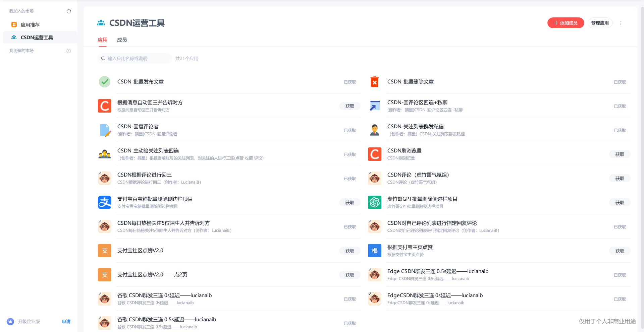The height and width of the screenshot is (332, 644).
Task: Click 已获取 status on the CSDN-批量删除文章 row
Action: tap(620, 82)
